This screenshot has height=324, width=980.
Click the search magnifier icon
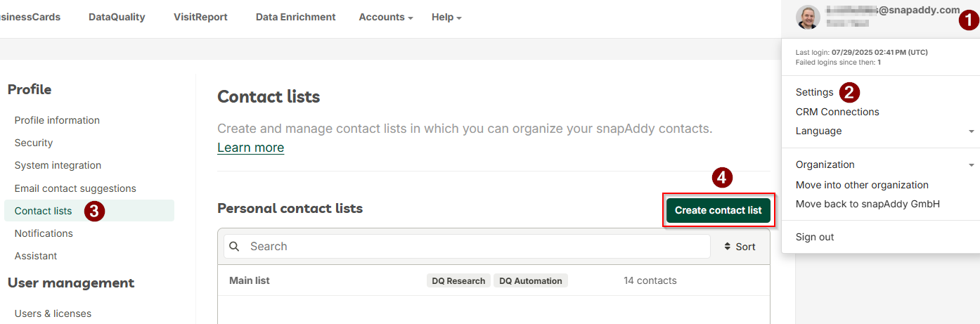click(235, 247)
